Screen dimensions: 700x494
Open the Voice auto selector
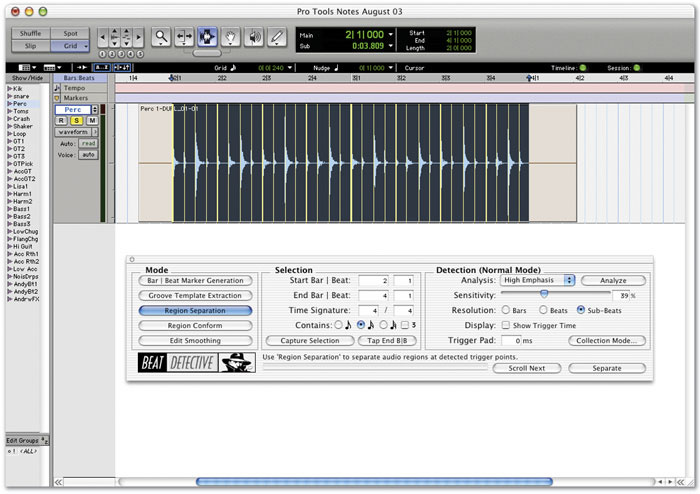pos(88,155)
